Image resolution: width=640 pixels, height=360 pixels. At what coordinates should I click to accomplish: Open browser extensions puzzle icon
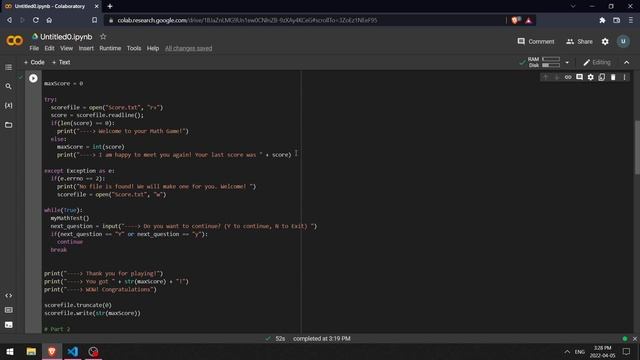(x=602, y=20)
